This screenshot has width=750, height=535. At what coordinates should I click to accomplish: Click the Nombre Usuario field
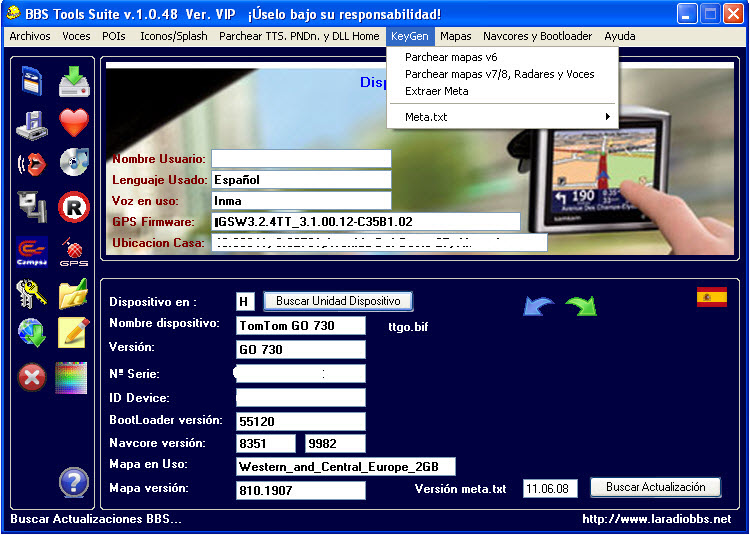click(x=301, y=159)
